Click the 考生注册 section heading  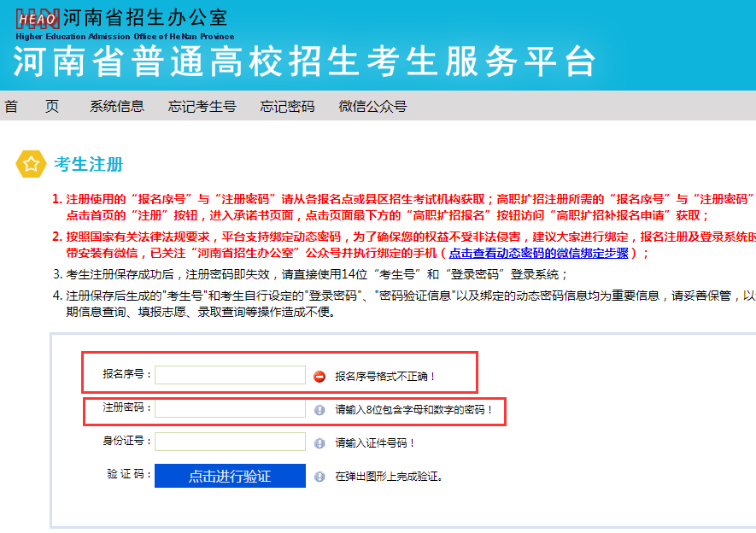coord(88,164)
